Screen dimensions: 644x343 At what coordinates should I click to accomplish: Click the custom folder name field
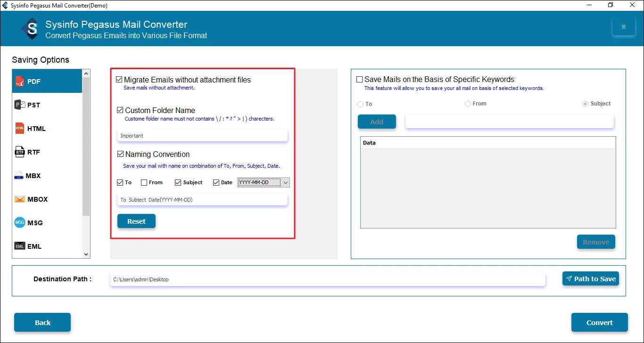[202, 136]
